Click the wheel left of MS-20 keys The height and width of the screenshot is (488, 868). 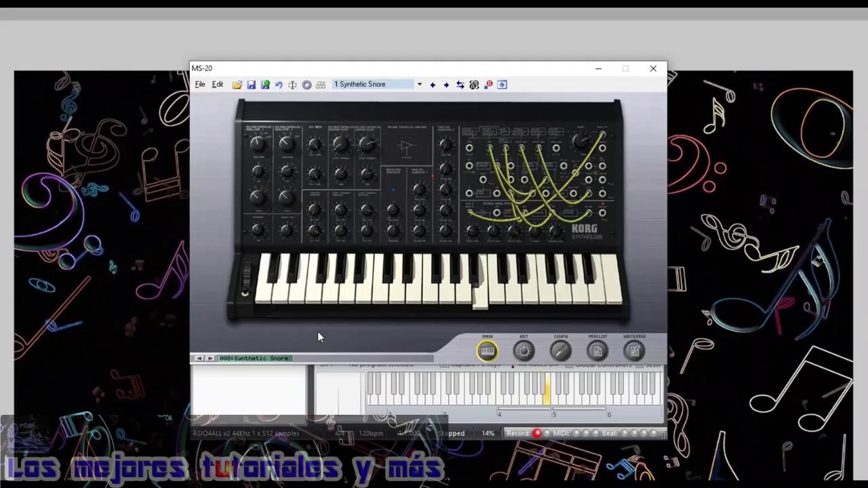[246, 276]
